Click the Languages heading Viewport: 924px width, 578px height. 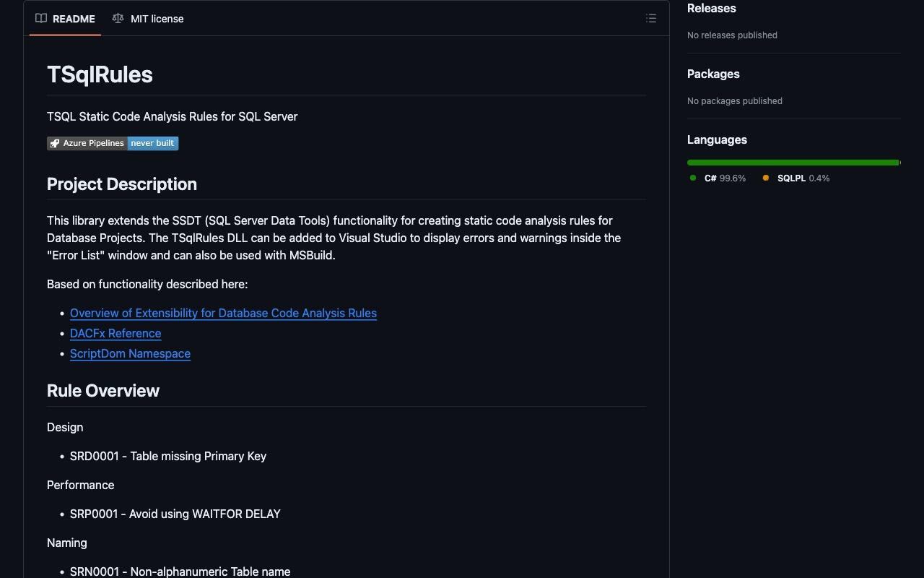[x=717, y=140]
